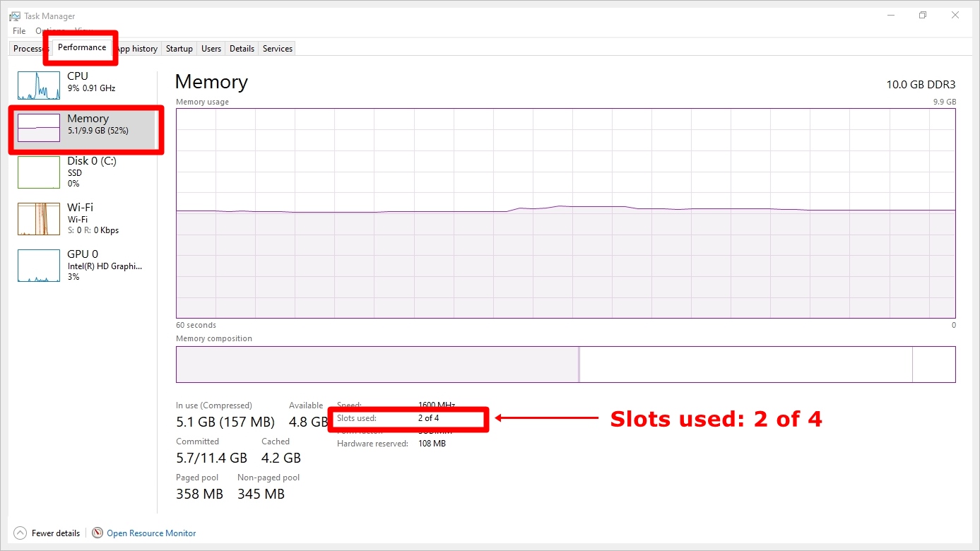Click the Memory composition bar
The image size is (980, 551).
click(565, 365)
